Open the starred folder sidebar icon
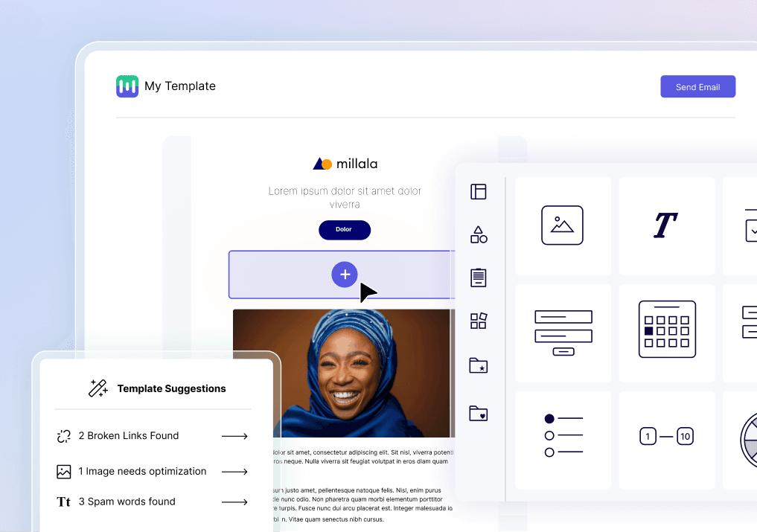Viewport: 757px width, 532px height. pyautogui.click(x=478, y=365)
